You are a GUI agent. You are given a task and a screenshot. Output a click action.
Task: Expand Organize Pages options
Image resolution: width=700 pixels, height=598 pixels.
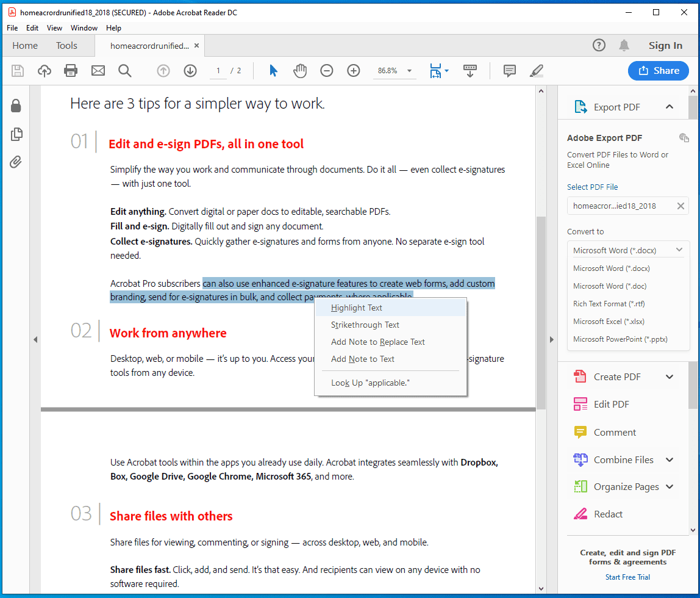pos(669,486)
